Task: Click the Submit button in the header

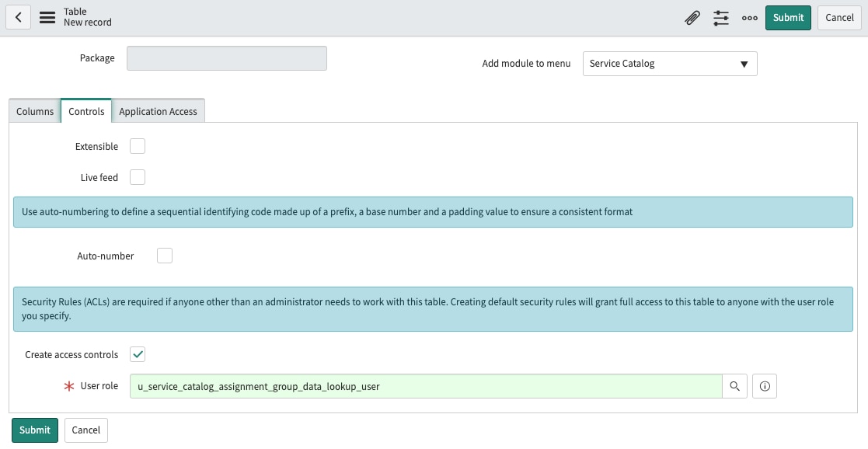Action: pyautogui.click(x=788, y=17)
